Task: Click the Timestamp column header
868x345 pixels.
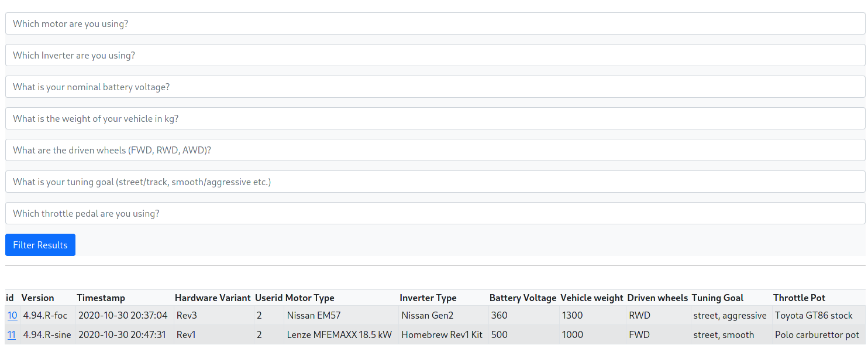Action: [101, 298]
